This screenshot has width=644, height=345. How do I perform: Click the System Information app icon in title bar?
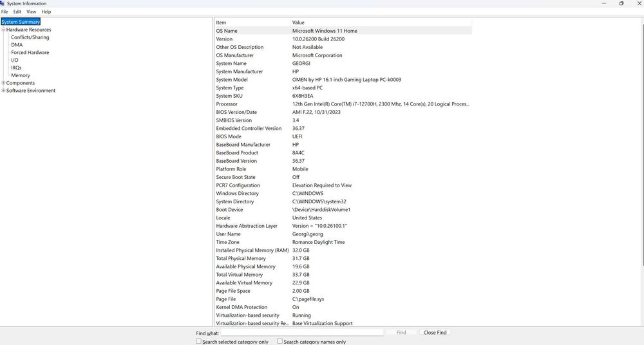2,3
